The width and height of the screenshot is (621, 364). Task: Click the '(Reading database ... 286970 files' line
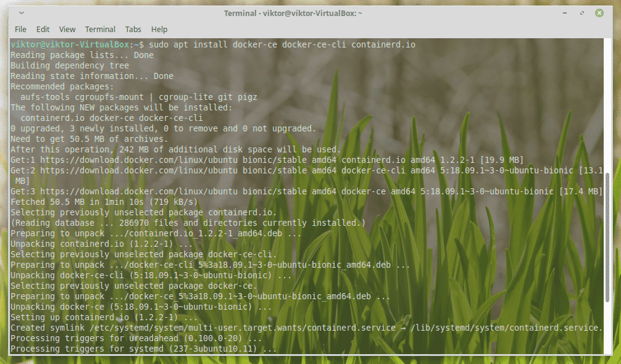click(x=188, y=223)
